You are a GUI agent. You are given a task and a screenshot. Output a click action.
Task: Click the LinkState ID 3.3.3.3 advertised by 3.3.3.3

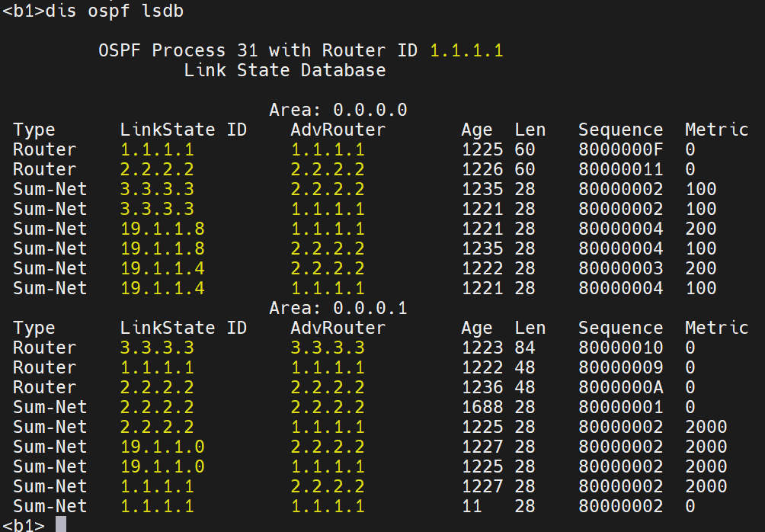click(157, 348)
